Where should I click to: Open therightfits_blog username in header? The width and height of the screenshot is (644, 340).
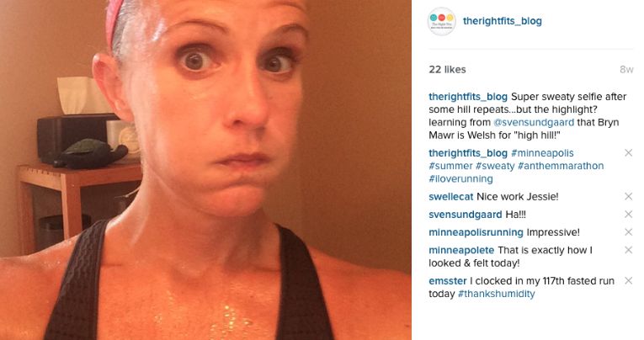click(503, 21)
